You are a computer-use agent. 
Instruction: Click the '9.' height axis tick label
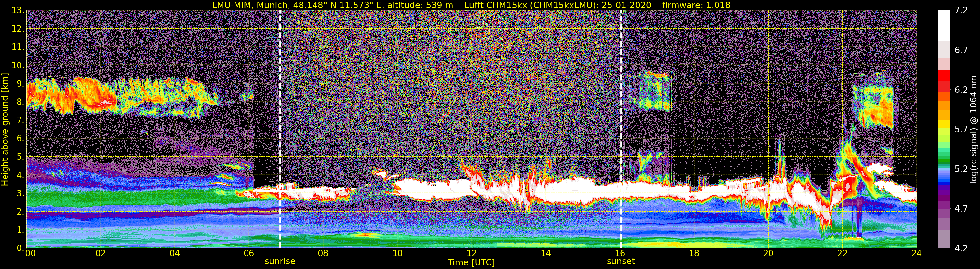[x=20, y=84]
